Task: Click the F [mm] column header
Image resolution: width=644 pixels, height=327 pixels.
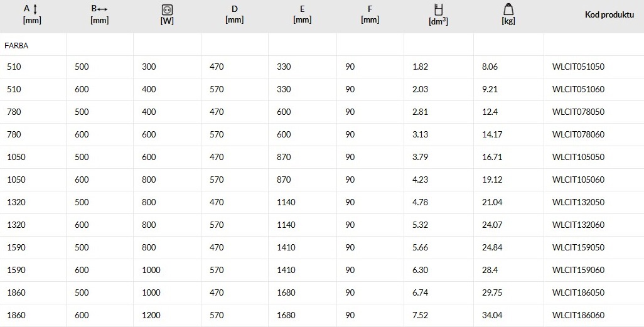Action: click(x=370, y=14)
